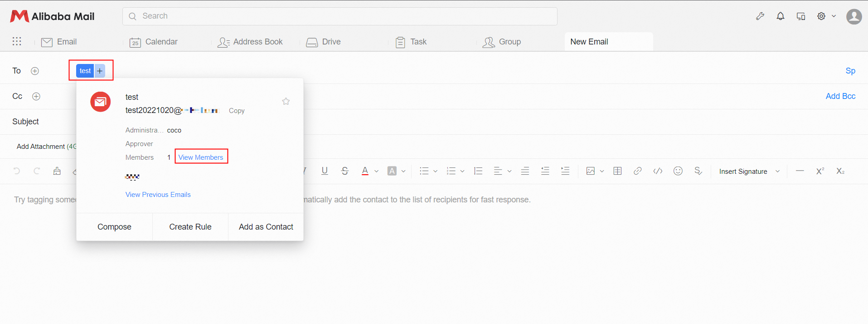Insert a horizontal line
Image resolution: width=868 pixels, height=324 pixels.
[800, 171]
